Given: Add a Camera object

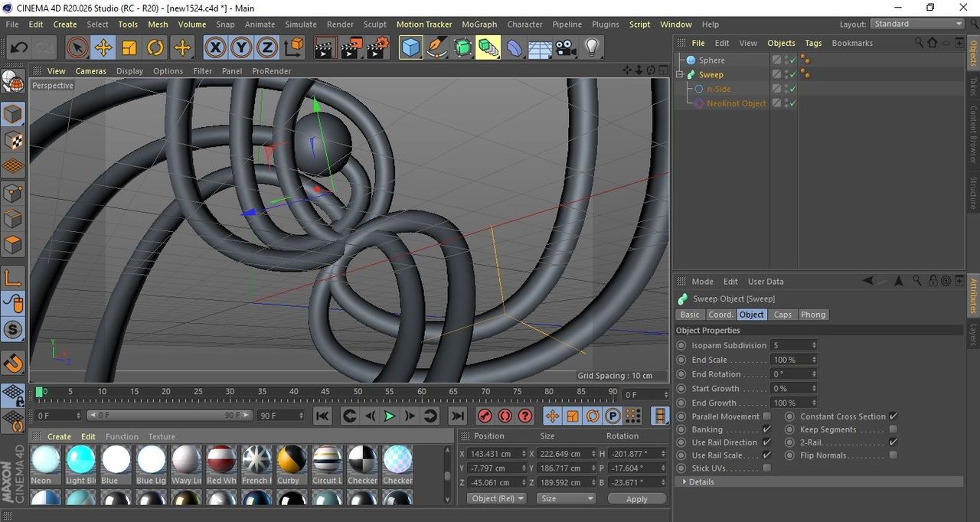Looking at the screenshot, I should (566, 48).
